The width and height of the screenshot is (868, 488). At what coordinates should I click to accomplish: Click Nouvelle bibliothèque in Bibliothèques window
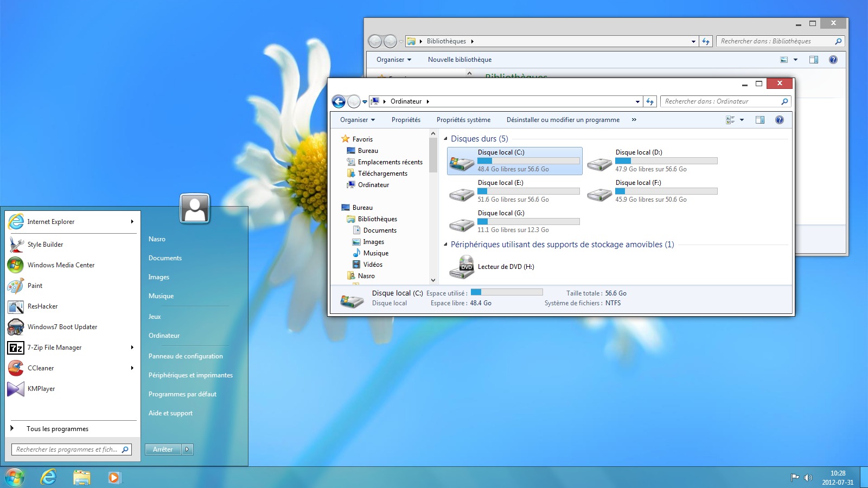(459, 60)
